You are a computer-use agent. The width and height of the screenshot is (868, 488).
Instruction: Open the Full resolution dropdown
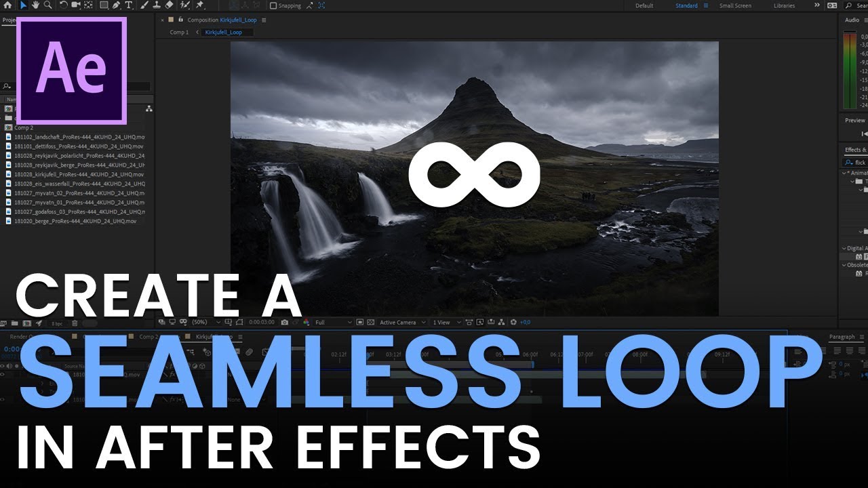tap(334, 323)
